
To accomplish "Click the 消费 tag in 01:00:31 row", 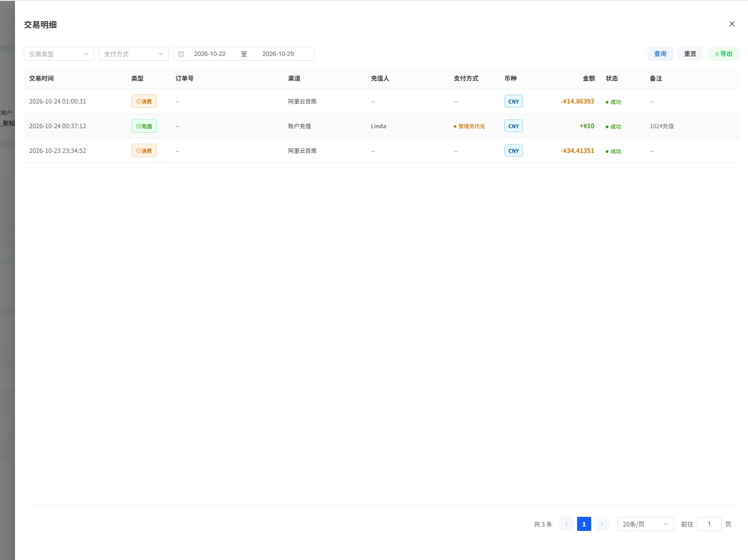I will pos(144,101).
